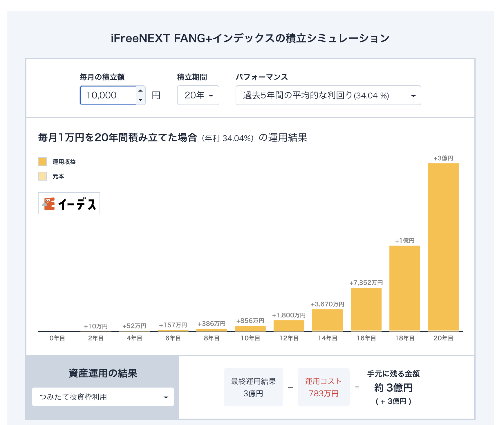Click the 2年目 axis label
Viewport: 504px width, 425px height.
pyautogui.click(x=96, y=338)
